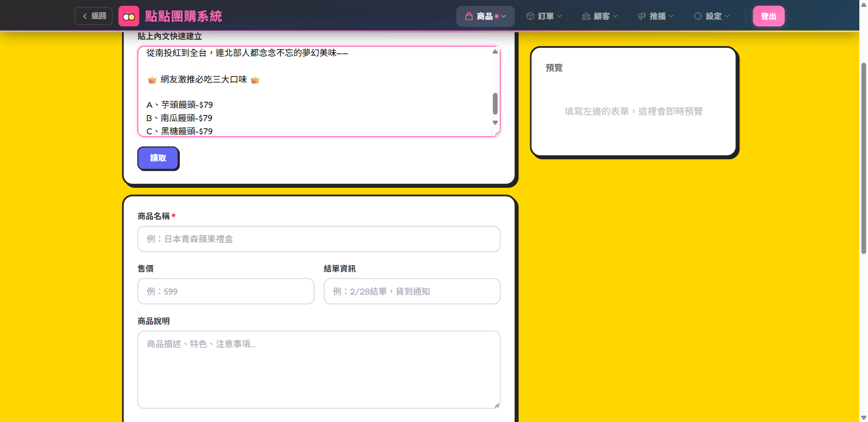The image size is (868, 422).
Task: Click the 設定 gear icon
Action: pos(698,16)
